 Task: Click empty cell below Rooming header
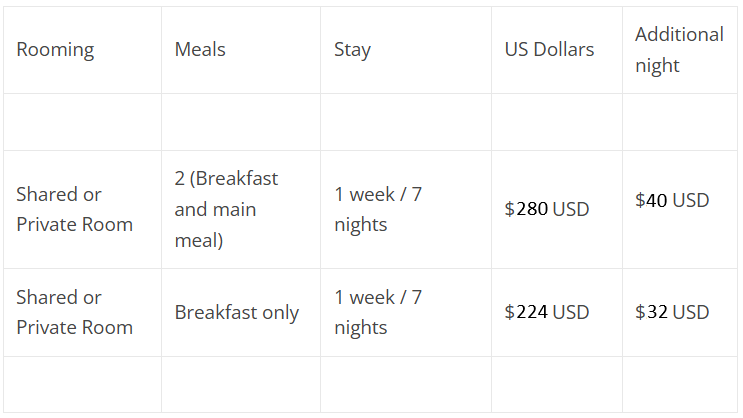(x=82, y=122)
